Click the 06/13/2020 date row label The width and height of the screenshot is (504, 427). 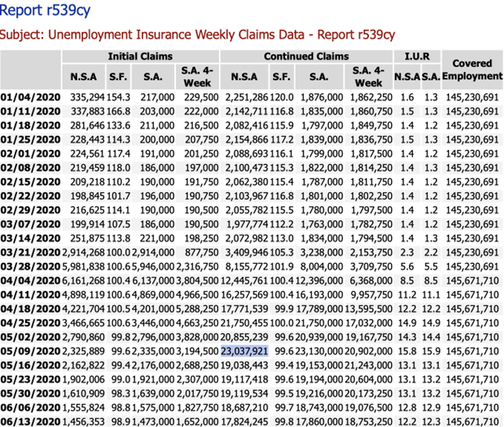pyautogui.click(x=31, y=422)
